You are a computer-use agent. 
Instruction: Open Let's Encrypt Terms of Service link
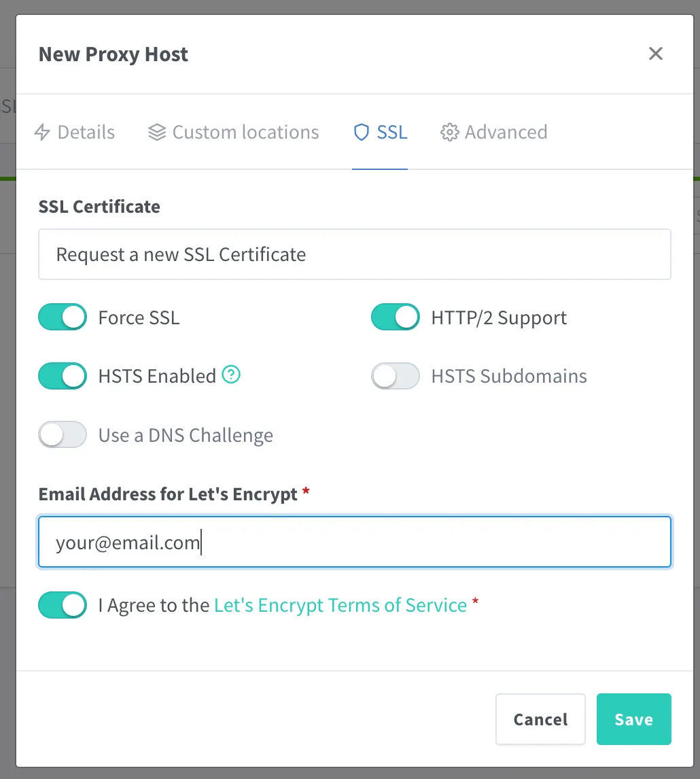[340, 605]
